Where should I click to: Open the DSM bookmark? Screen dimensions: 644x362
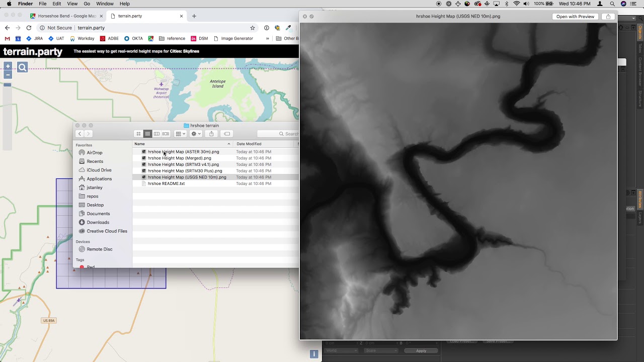tap(199, 38)
